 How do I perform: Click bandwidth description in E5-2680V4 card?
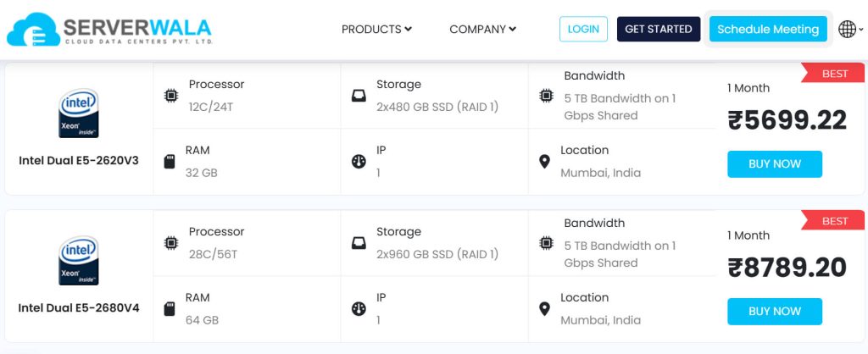point(620,254)
